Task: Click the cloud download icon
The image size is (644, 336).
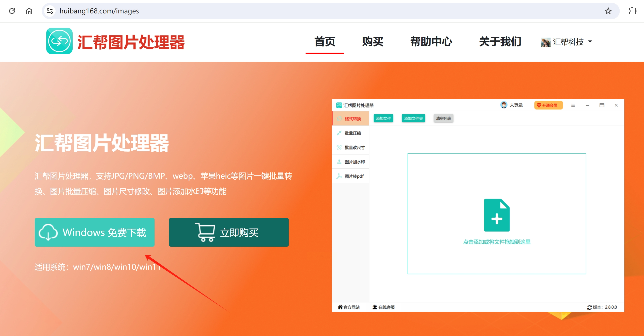Action: point(48,232)
